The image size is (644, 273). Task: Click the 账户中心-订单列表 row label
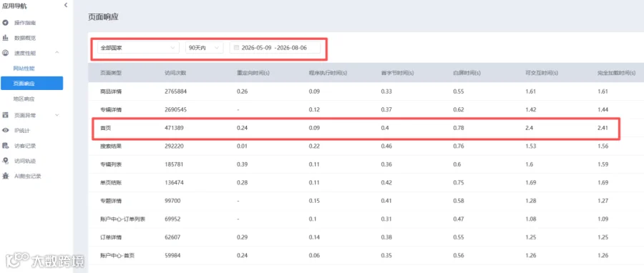coord(123,219)
